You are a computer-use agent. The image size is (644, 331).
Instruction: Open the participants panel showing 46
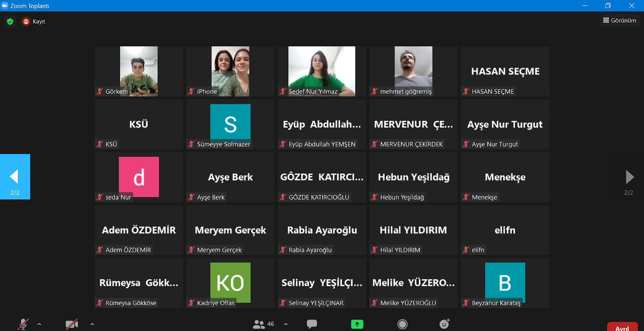coord(264,324)
